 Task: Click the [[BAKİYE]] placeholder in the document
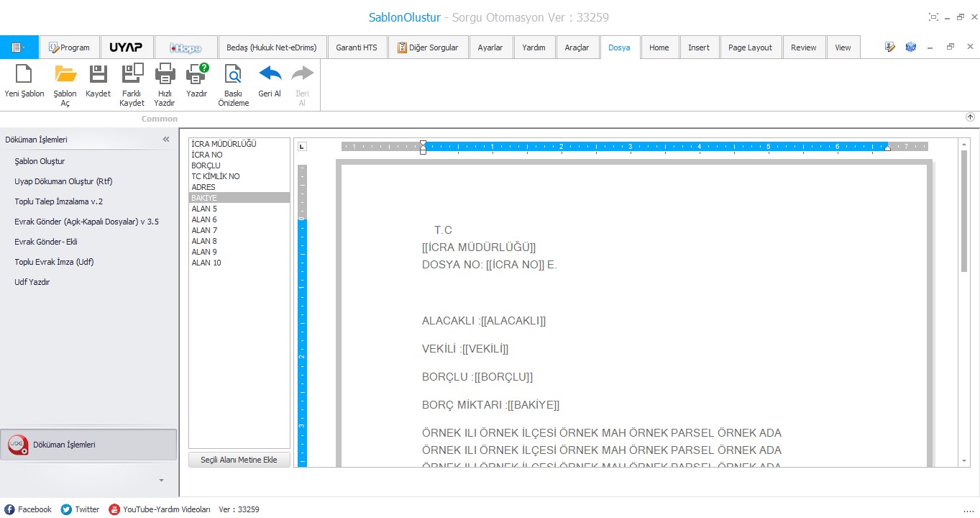533,405
